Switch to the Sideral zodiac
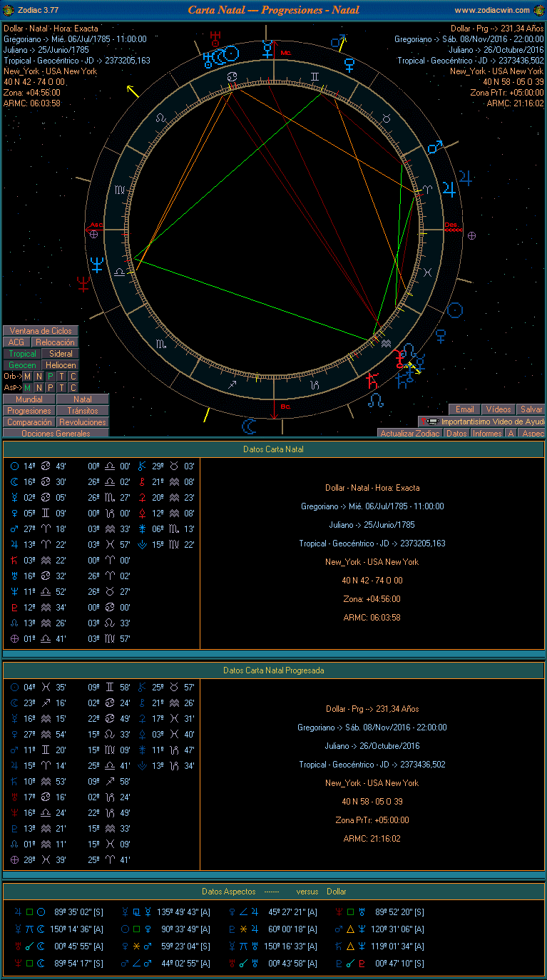This screenshot has height=980, width=547. [61, 354]
